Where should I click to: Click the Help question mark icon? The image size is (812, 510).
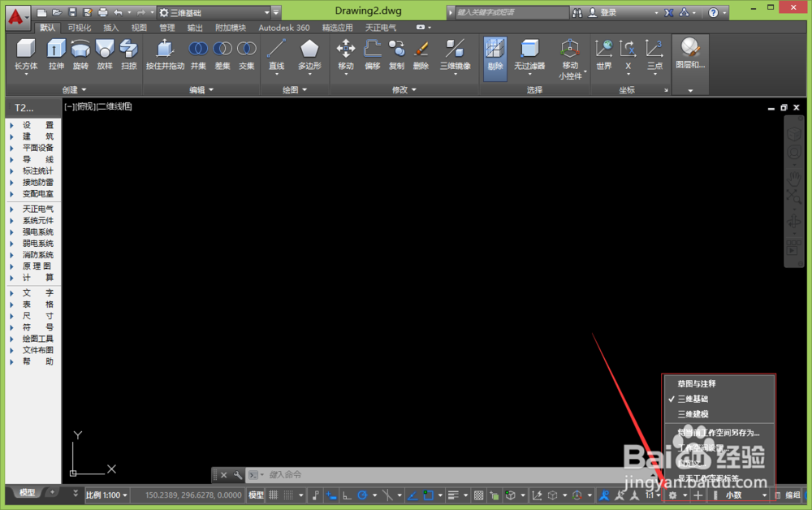713,12
